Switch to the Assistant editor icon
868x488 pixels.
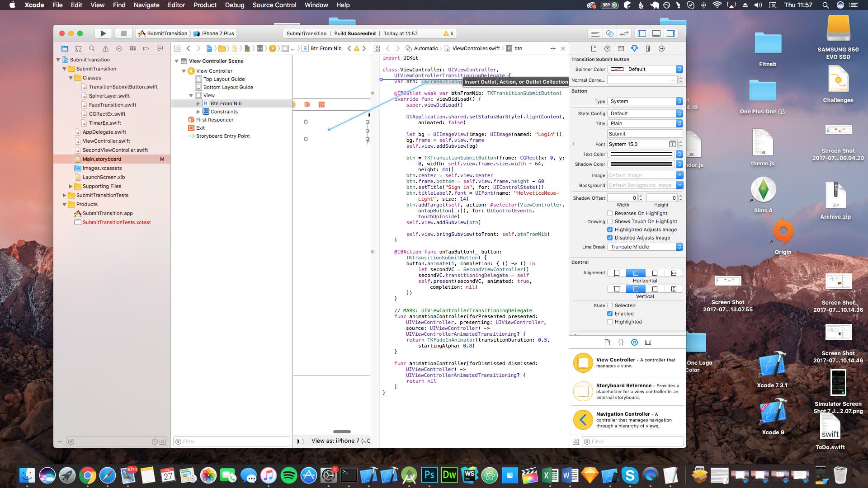tap(609, 33)
